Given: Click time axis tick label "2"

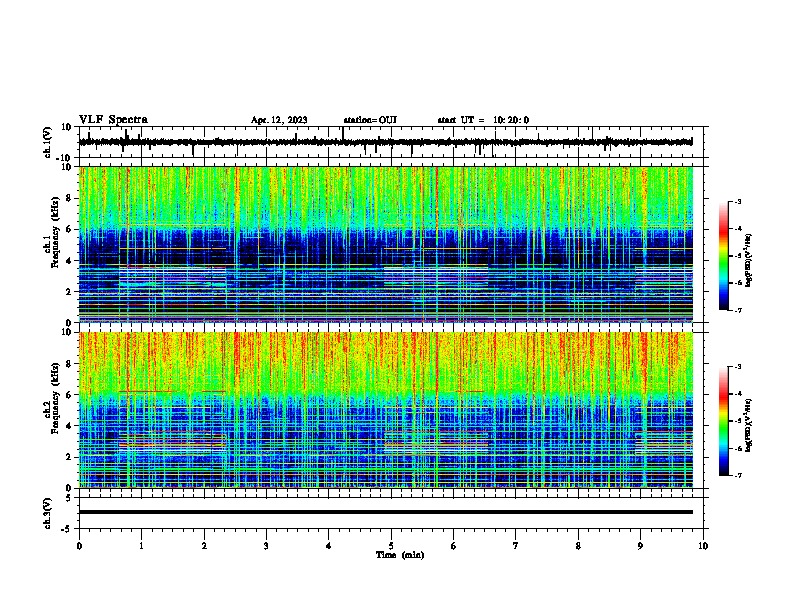Looking at the screenshot, I should coord(204,546).
